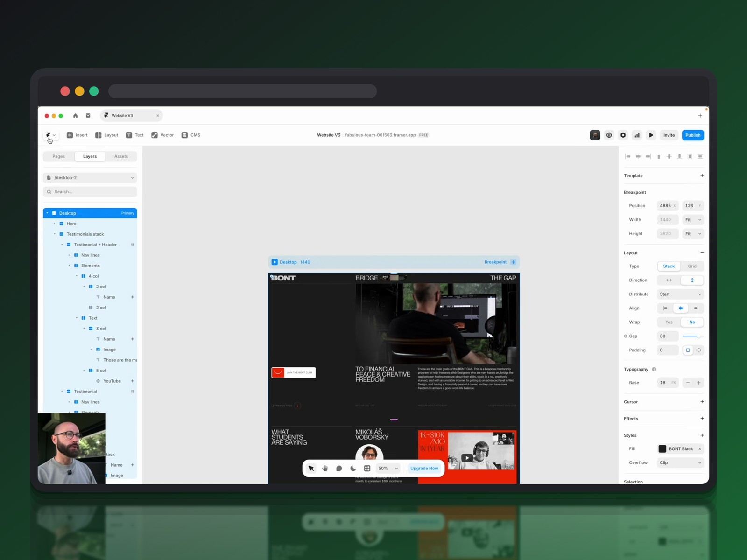747x560 pixels.
Task: Expand the first Nav lines layer
Action: pos(69,255)
